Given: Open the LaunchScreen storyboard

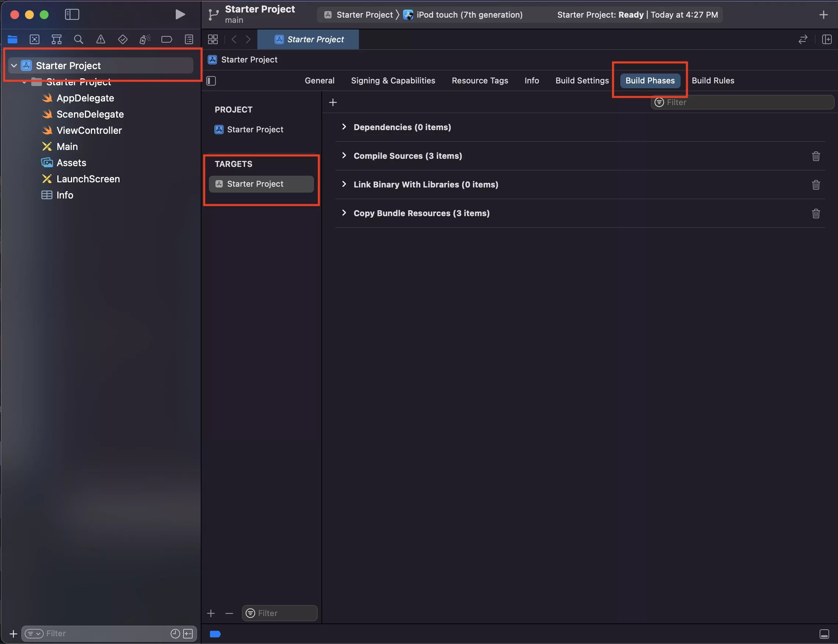Looking at the screenshot, I should pyautogui.click(x=88, y=179).
